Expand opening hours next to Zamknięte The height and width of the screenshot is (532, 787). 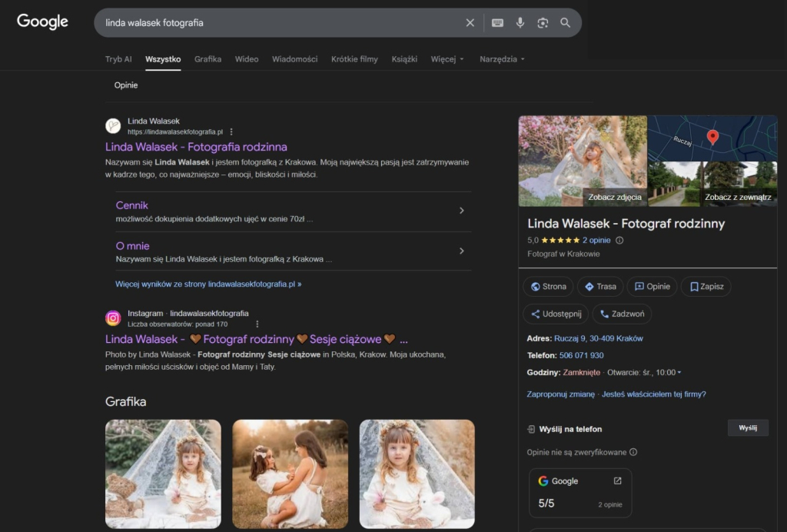click(679, 373)
